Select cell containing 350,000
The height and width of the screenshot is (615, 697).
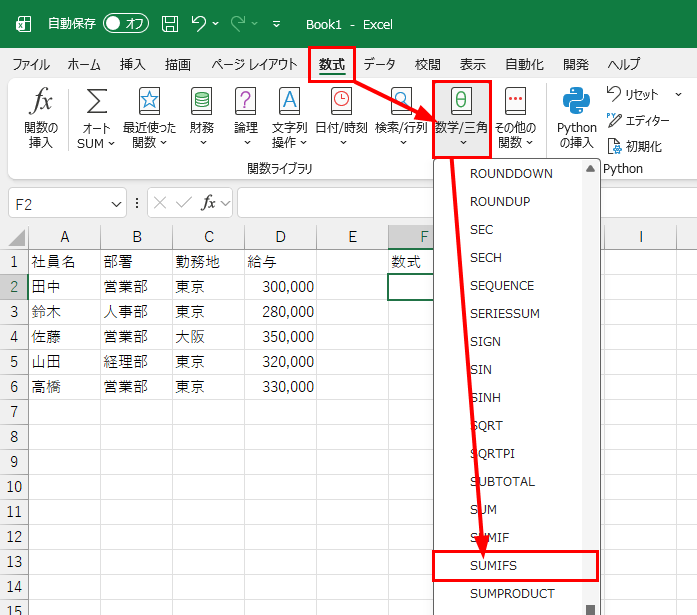(280, 337)
